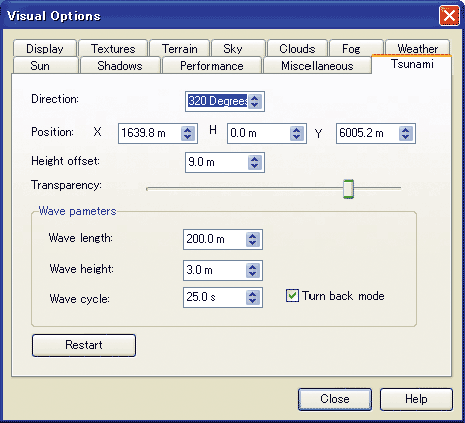Click the Wave length spinner arrows
This screenshot has width=465, height=423.
pos(253,239)
